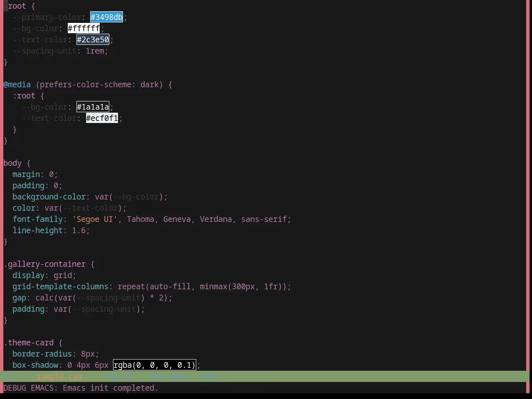Click the 'sans-serif' value
532x399 pixels.
click(264, 219)
